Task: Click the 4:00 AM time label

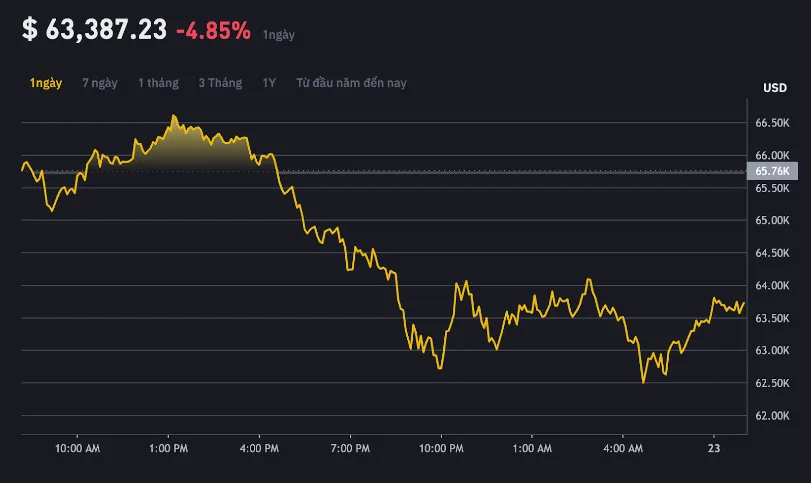Action: coord(623,448)
